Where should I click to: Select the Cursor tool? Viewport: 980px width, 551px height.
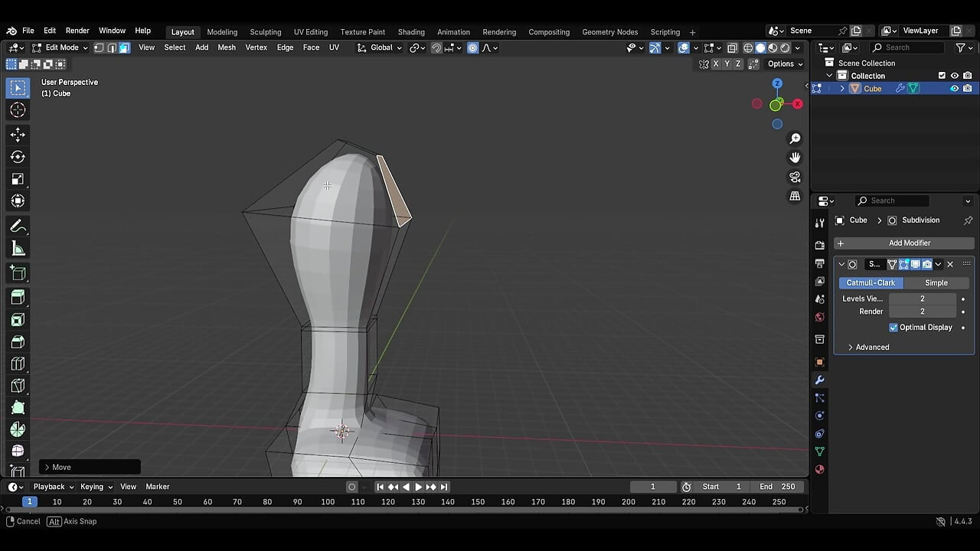(x=18, y=110)
